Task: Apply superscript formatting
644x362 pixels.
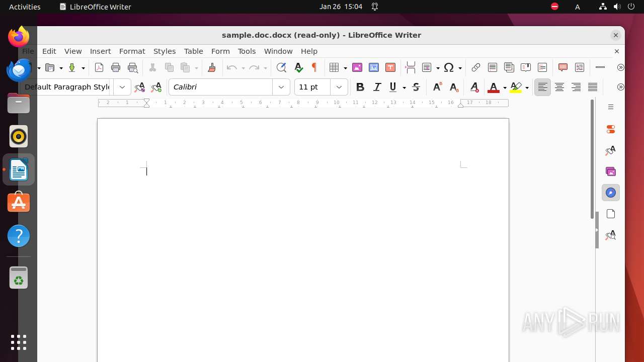Action: click(x=437, y=87)
